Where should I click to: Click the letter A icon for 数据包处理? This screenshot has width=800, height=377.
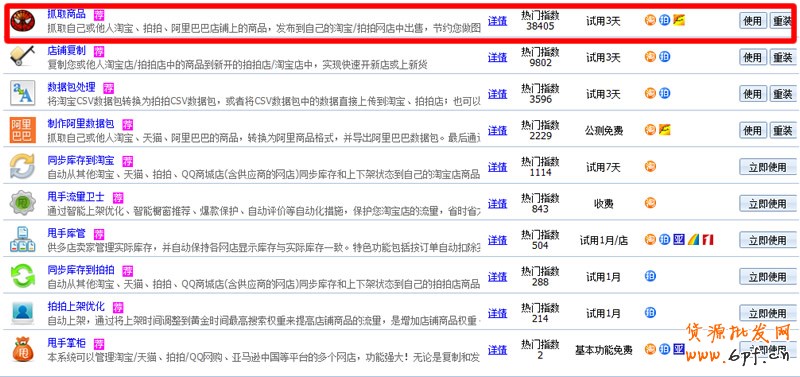[x=22, y=93]
